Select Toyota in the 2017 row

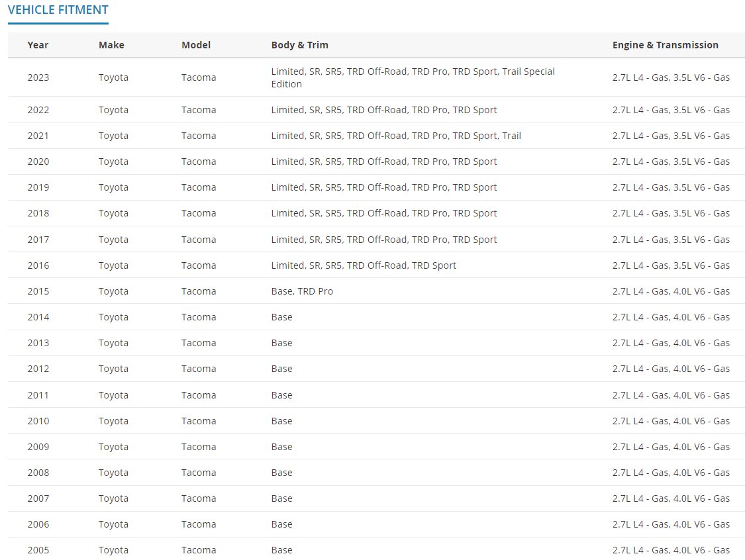coord(113,240)
